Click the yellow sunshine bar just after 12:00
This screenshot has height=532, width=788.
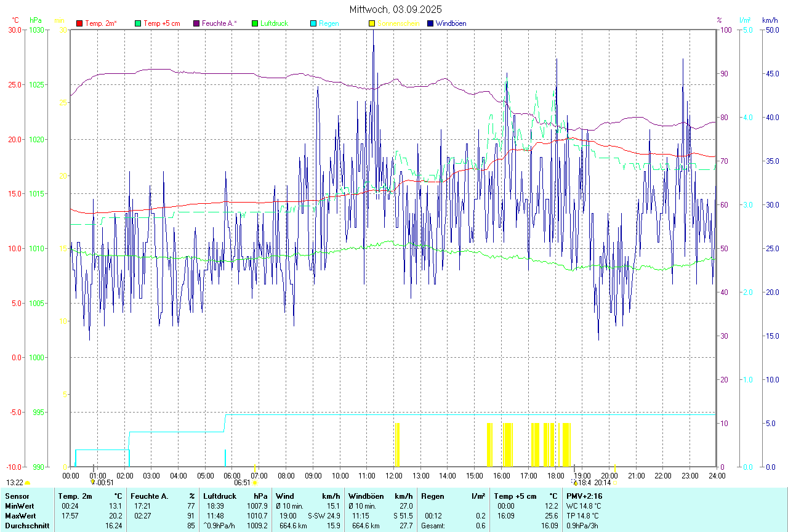pos(397,445)
